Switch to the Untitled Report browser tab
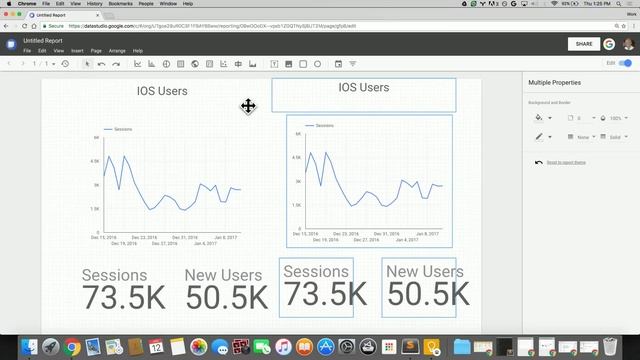 pos(64,15)
